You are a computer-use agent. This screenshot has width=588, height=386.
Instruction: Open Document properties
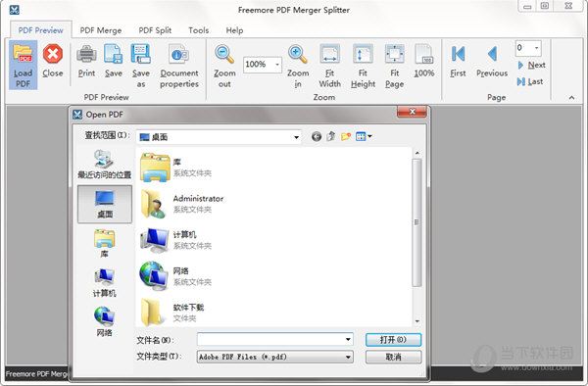click(179, 66)
